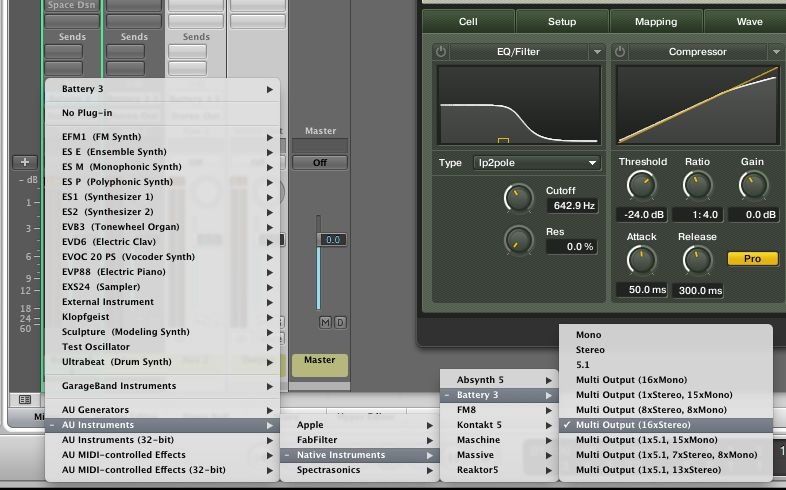The image size is (786, 490).
Task: Open ES2 (Synthesizer 2) submenu
Action: pos(162,212)
